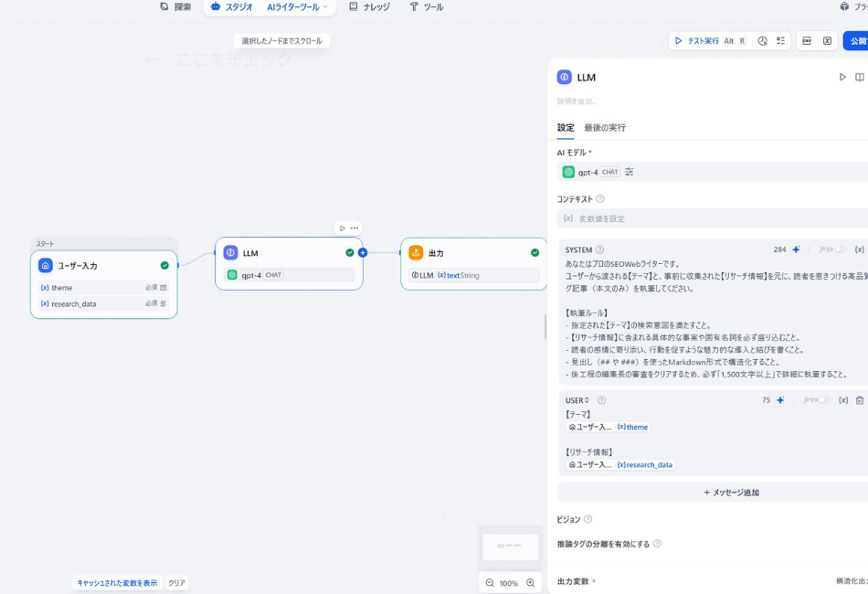This screenshot has width=868, height=594.
Task: Delete the USER message with trash icon
Action: (859, 399)
